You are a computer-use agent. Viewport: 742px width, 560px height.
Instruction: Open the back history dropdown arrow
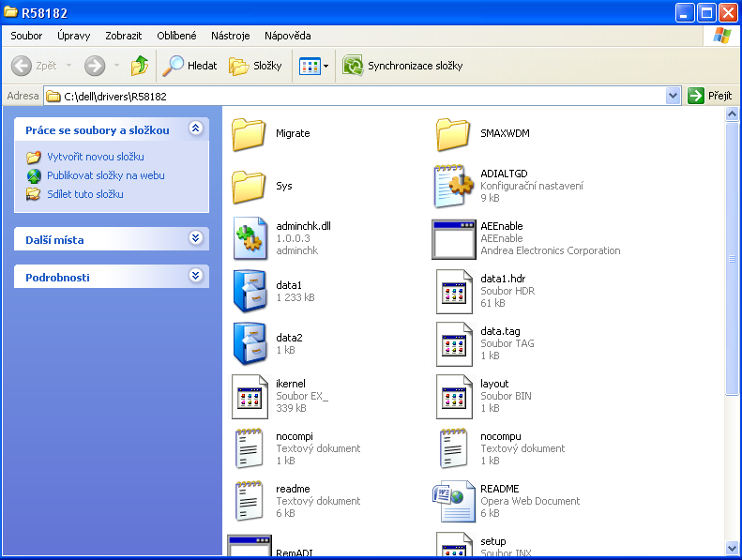[x=68, y=66]
